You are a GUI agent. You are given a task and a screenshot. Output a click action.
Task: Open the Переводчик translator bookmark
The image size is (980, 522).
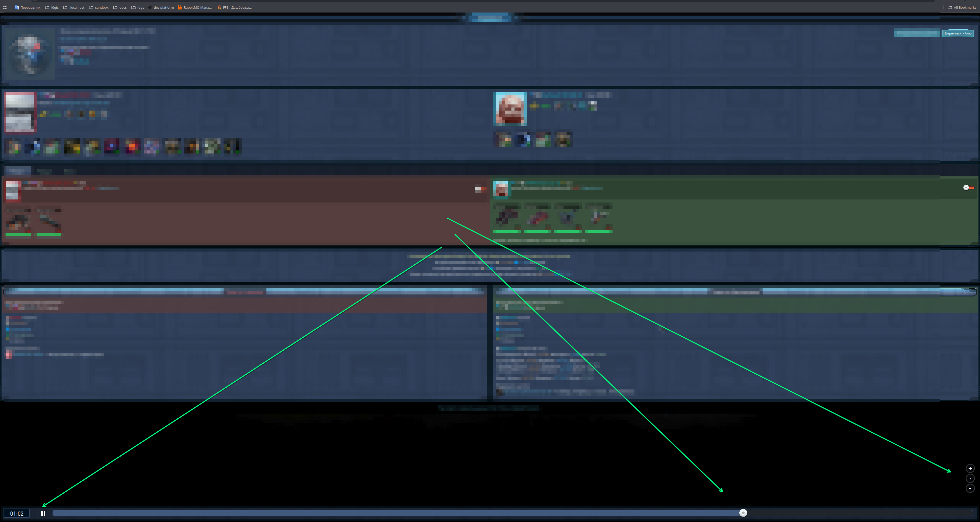(27, 7)
